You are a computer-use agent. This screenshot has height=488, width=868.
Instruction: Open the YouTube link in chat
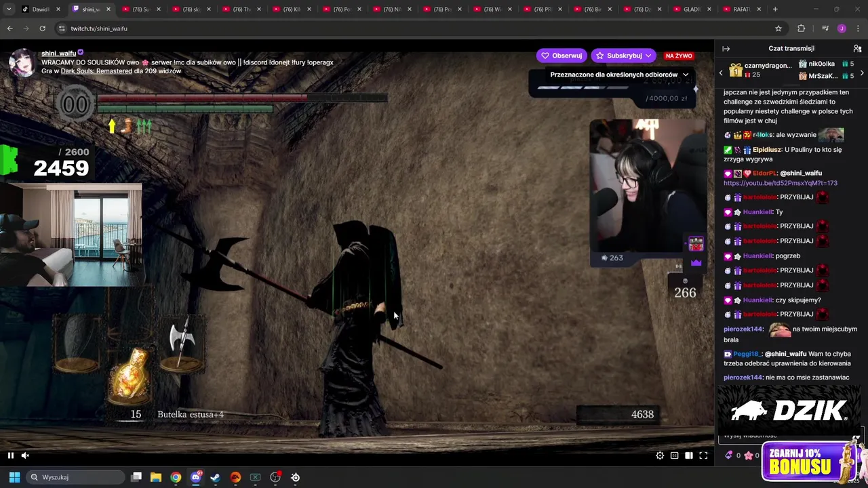pos(780,183)
